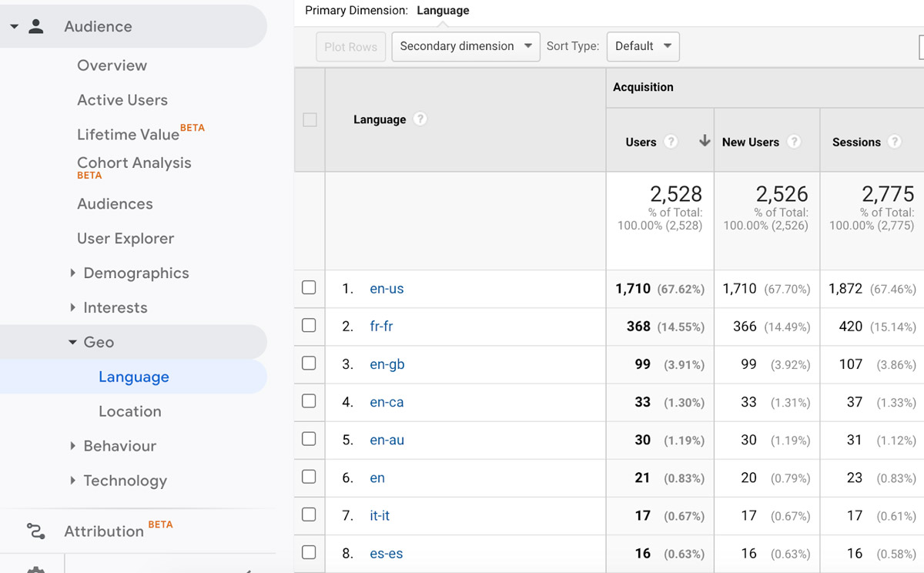Click the Plot Rows button

(x=350, y=46)
